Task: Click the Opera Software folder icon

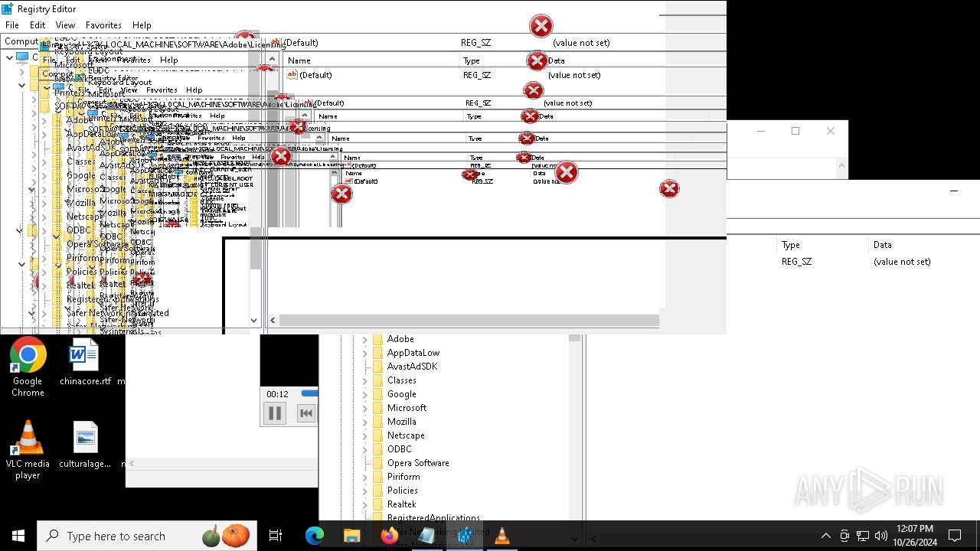Action: (x=377, y=463)
